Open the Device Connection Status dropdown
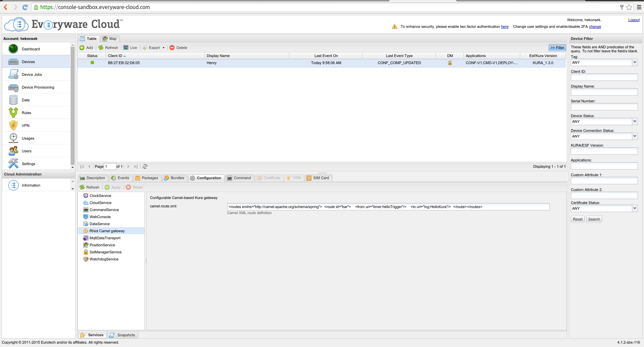 pos(635,136)
